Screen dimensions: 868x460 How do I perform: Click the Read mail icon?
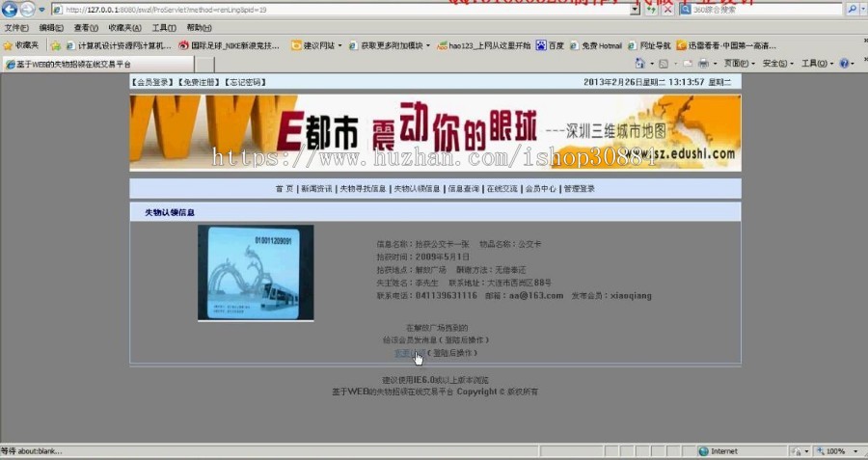click(688, 65)
